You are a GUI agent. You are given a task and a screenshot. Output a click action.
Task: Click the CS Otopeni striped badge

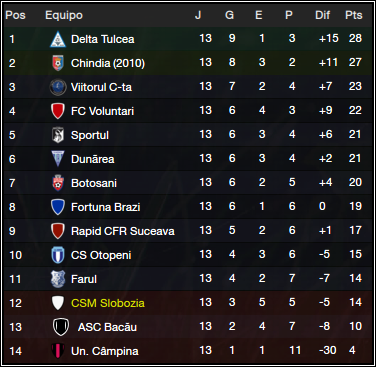tap(58, 255)
